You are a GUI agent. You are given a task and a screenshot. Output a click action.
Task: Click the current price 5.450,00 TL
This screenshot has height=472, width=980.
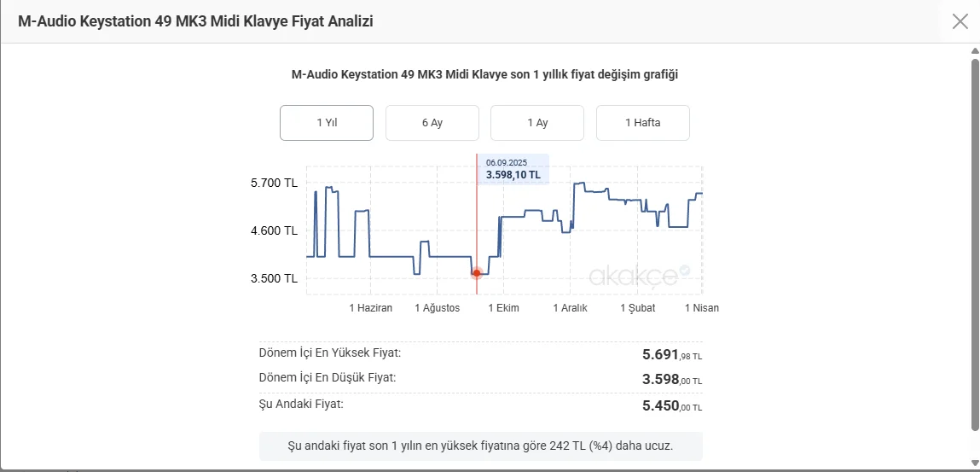[672, 406]
